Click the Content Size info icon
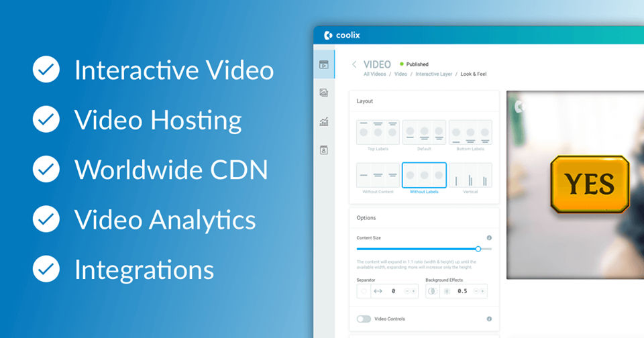 coord(489,238)
